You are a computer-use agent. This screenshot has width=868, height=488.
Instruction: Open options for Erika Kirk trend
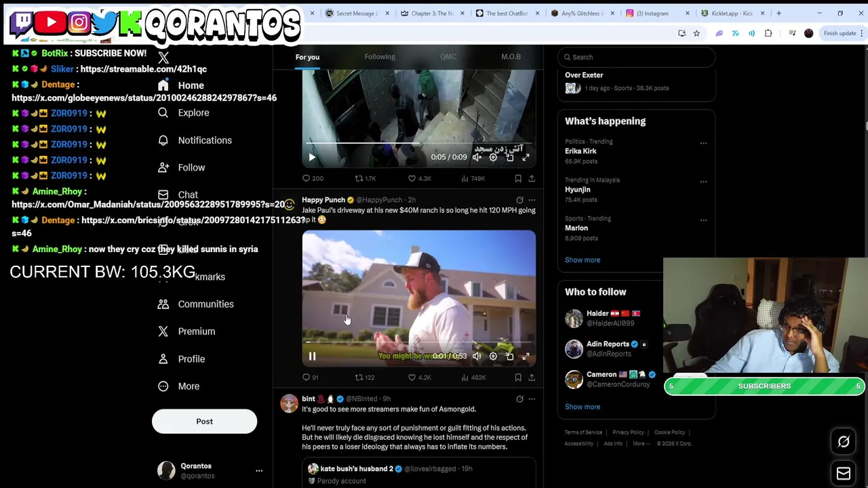tap(703, 143)
